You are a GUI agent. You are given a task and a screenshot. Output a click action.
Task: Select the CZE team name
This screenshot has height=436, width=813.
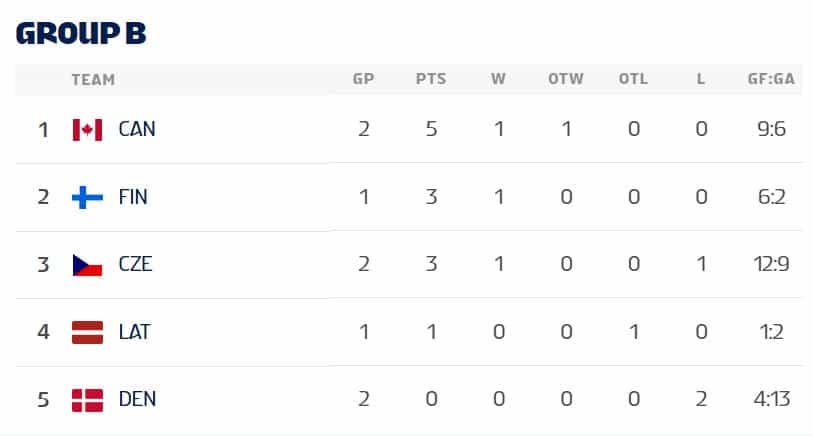pos(135,264)
